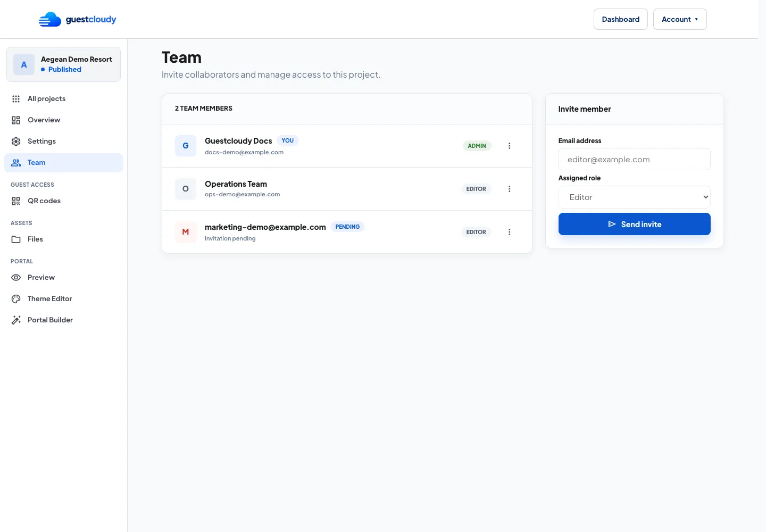Image resolution: width=766 pixels, height=532 pixels.
Task: Open portal Preview
Action: (63, 278)
